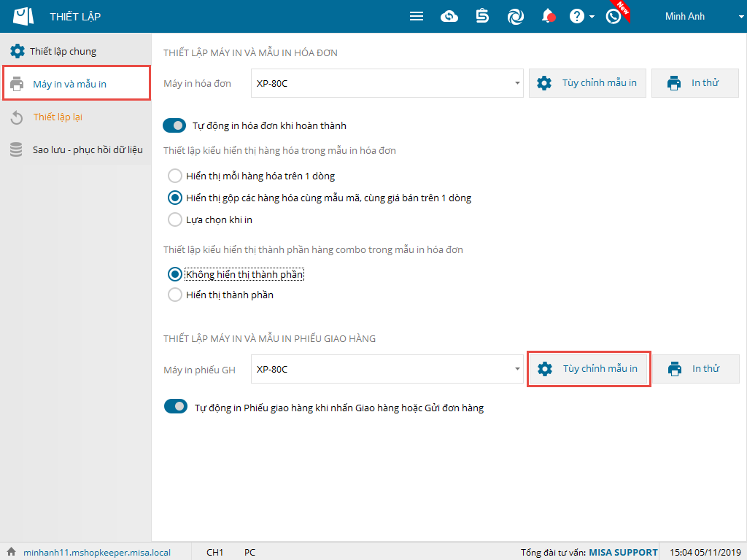The height and width of the screenshot is (560, 747).
Task: Select Không hiển thị thành phần radio
Action: pos(175,274)
